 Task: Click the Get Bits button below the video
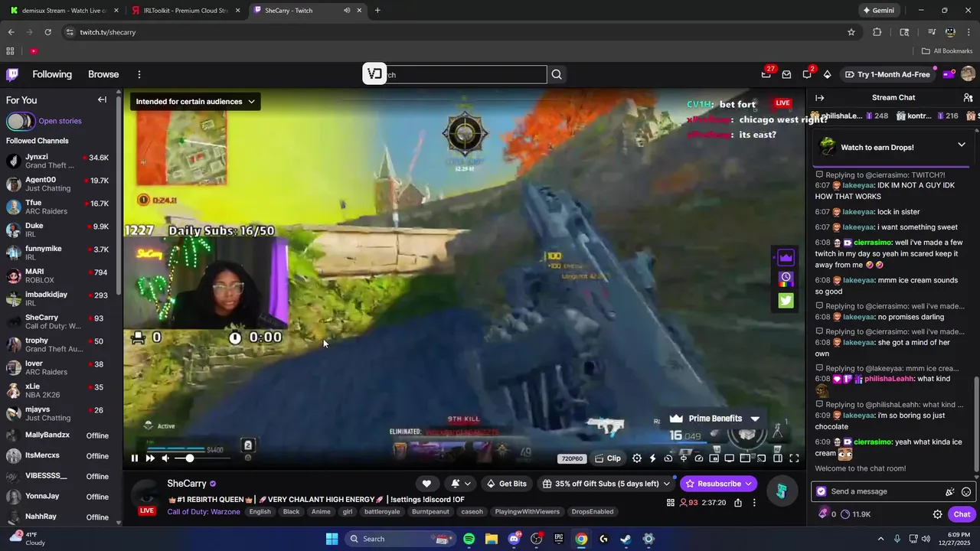coord(506,484)
